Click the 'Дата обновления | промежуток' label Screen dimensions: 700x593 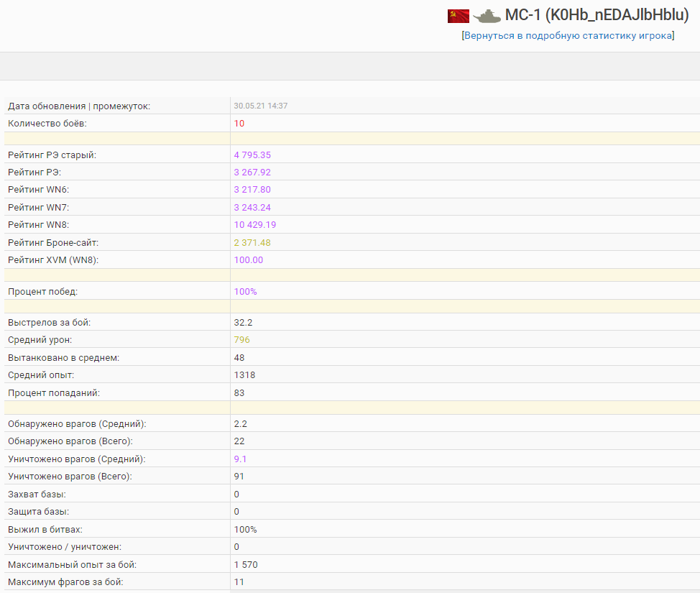tap(79, 106)
